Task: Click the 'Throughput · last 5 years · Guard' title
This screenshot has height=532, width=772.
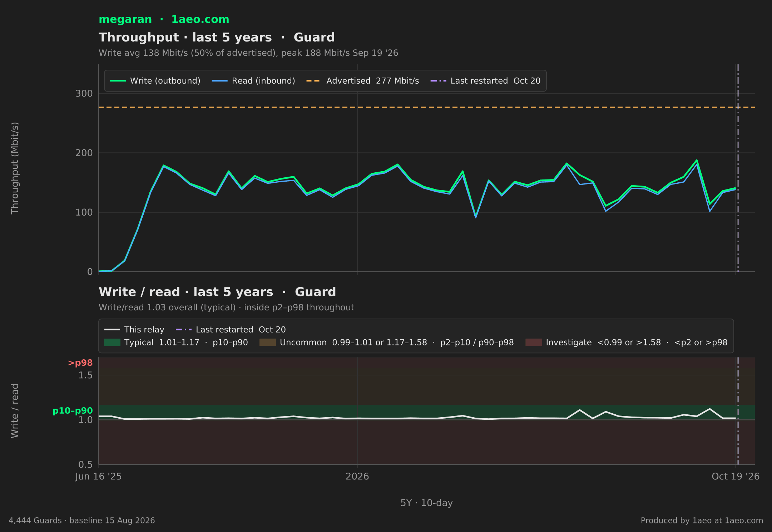Action: [217, 37]
